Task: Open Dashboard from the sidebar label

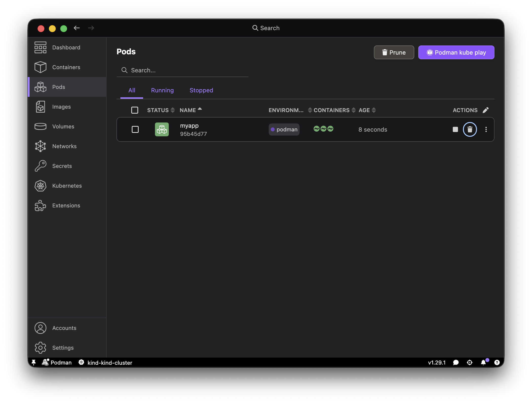Action: tap(66, 47)
